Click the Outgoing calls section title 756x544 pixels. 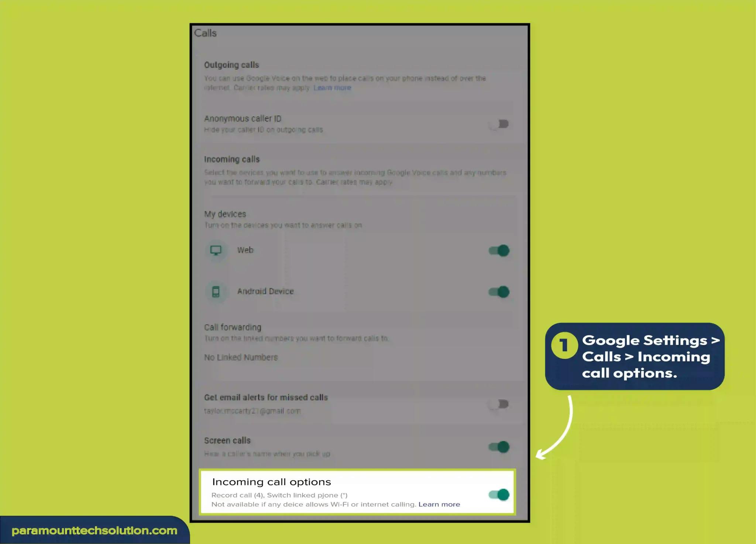(x=231, y=65)
